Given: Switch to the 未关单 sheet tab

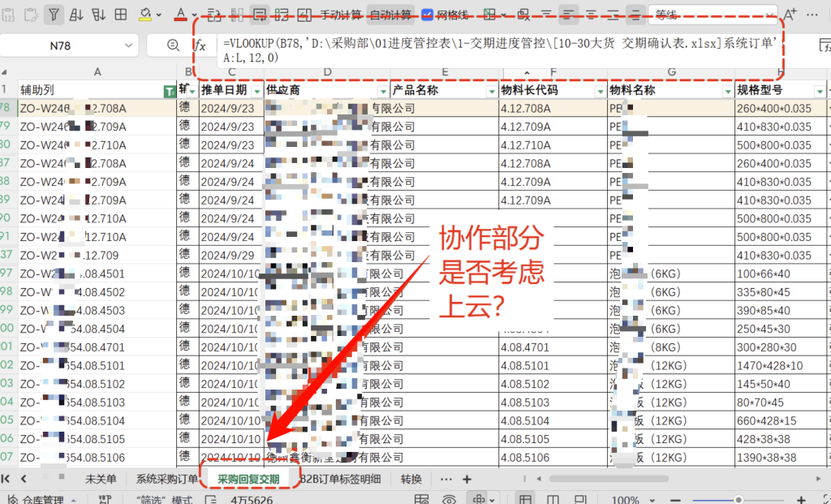Looking at the screenshot, I should point(101,479).
